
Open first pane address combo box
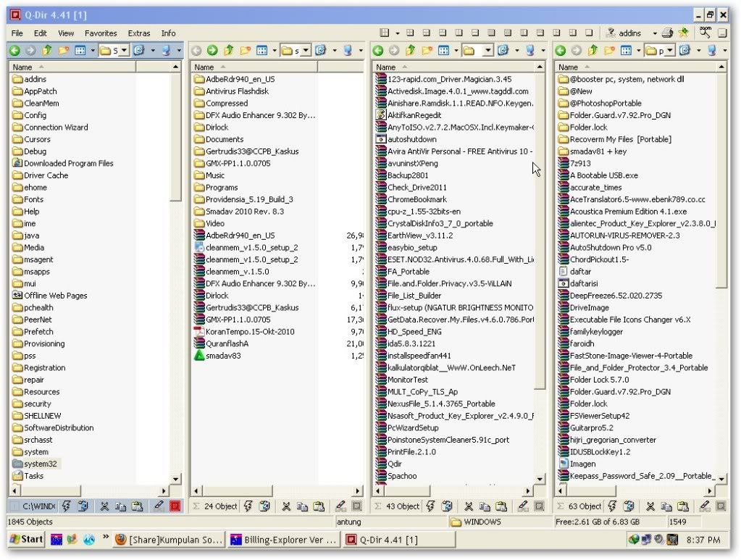[124, 50]
